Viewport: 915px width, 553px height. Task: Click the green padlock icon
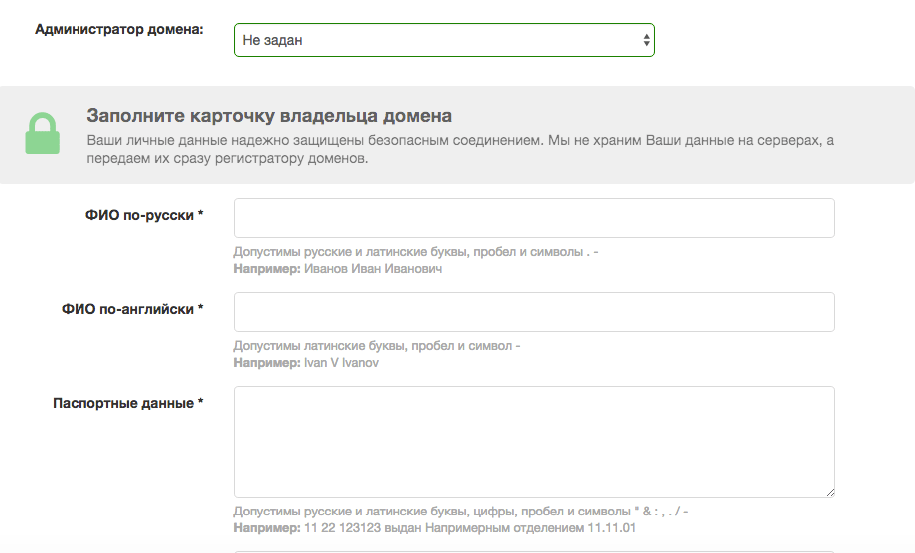tap(43, 133)
